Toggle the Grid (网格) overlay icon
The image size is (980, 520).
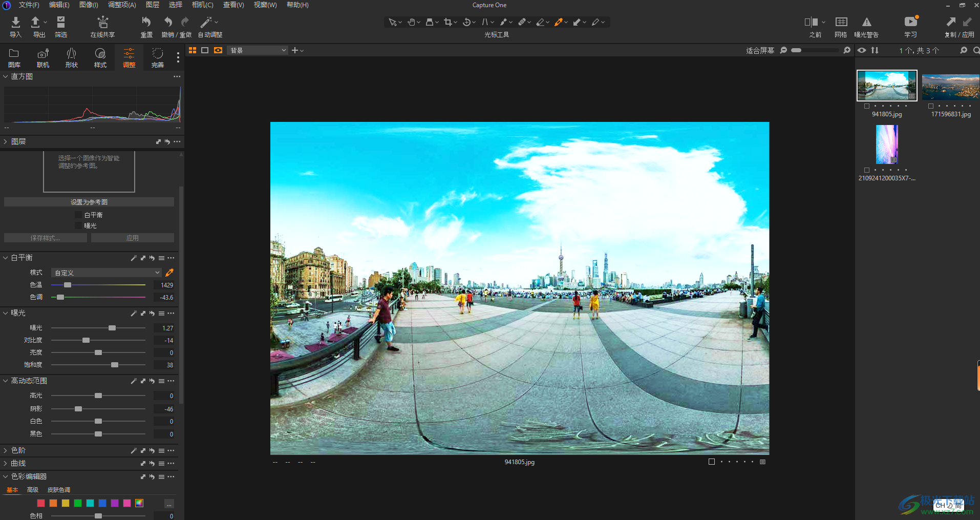[x=841, y=22]
